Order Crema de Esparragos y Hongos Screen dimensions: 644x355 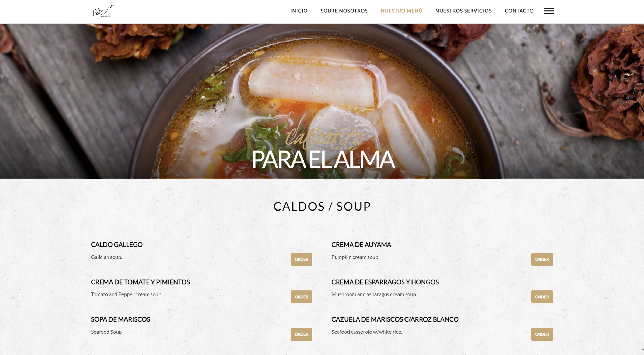pyautogui.click(x=542, y=297)
